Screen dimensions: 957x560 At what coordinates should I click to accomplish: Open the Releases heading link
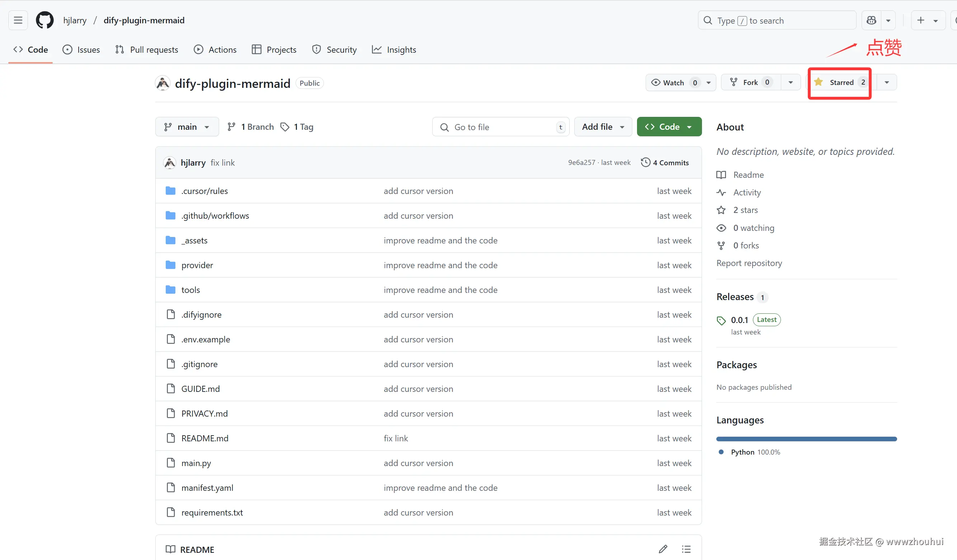tap(735, 296)
